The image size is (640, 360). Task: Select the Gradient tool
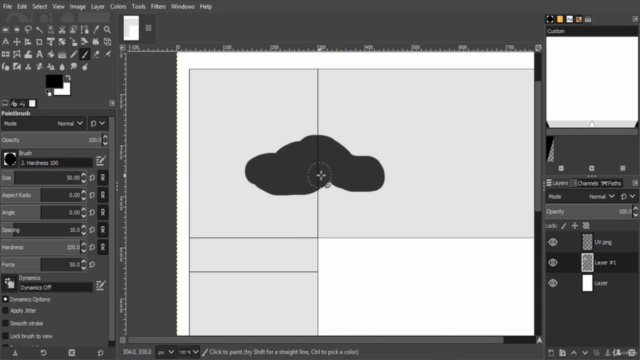tap(62, 54)
